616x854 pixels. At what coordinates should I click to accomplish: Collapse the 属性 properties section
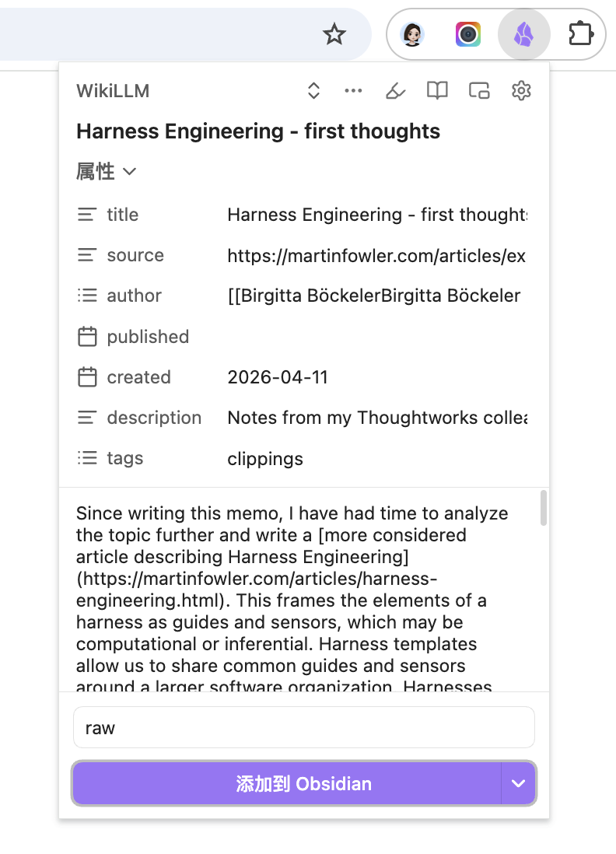(107, 171)
